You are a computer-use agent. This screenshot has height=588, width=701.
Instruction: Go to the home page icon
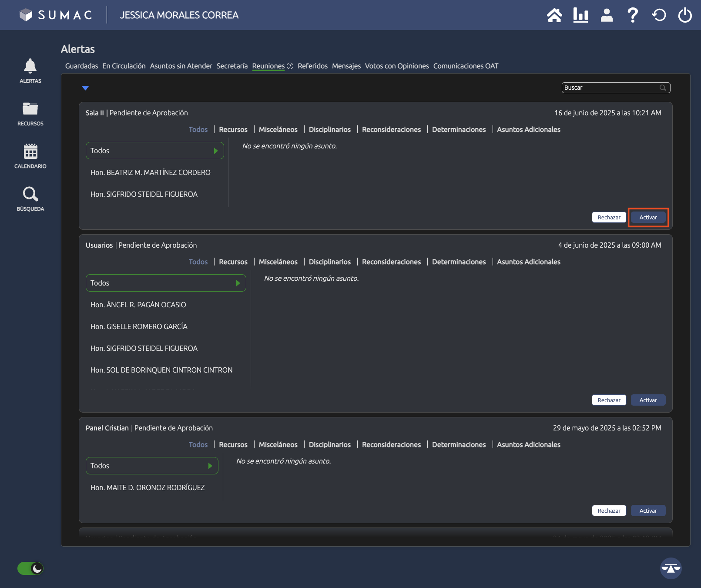coord(554,15)
